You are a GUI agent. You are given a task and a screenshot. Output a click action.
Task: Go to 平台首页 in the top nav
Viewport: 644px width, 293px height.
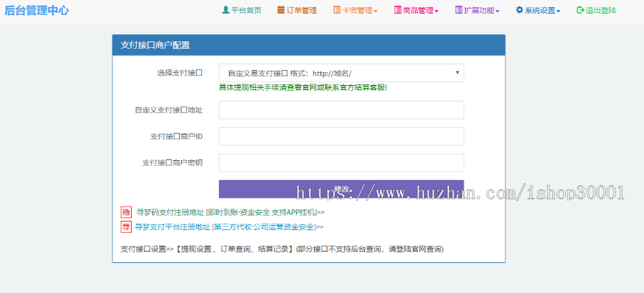pos(246,11)
